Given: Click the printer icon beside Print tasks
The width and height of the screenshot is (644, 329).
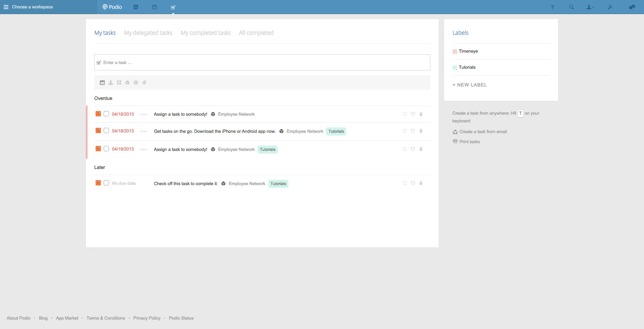Looking at the screenshot, I should [455, 142].
